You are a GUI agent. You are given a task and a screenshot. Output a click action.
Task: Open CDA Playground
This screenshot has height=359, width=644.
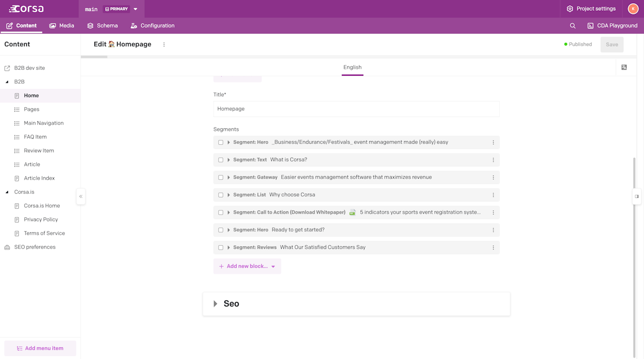(x=612, y=26)
